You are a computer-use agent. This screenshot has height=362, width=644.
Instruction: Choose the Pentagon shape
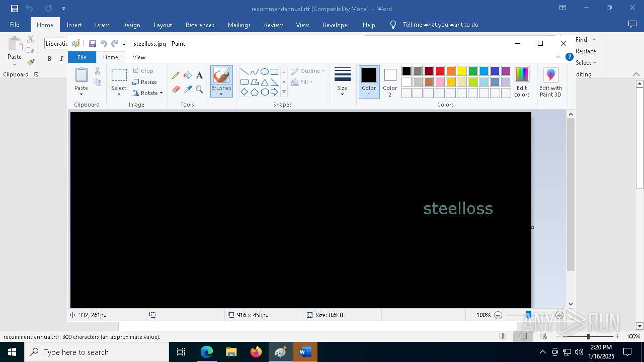255,92
